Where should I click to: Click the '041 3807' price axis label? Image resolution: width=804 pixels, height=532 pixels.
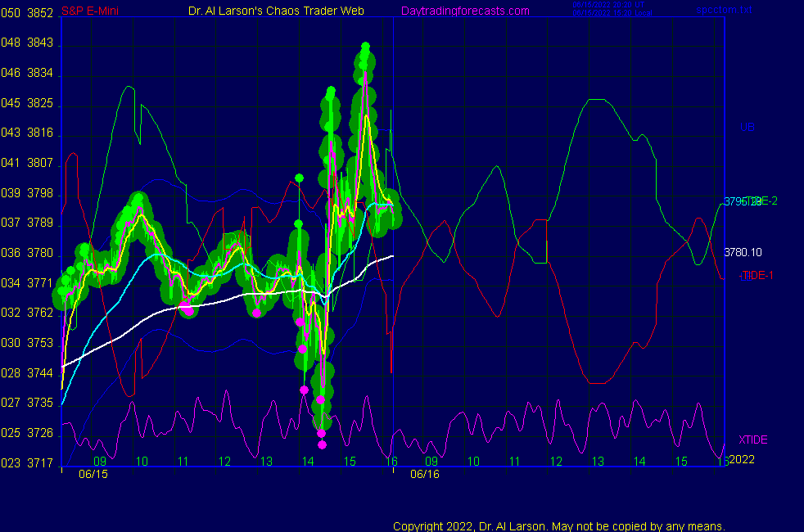(27, 163)
